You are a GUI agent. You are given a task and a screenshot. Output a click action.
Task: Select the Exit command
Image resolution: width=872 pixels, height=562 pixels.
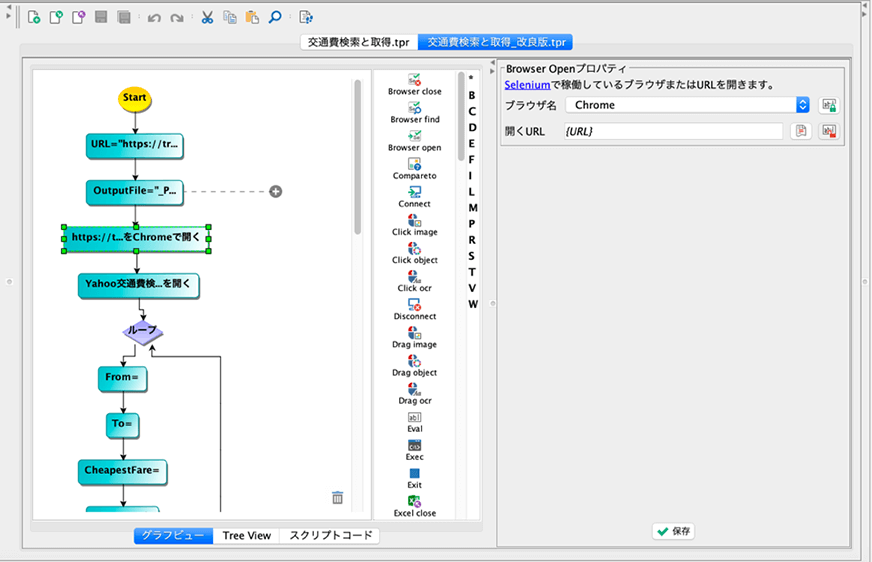415,478
